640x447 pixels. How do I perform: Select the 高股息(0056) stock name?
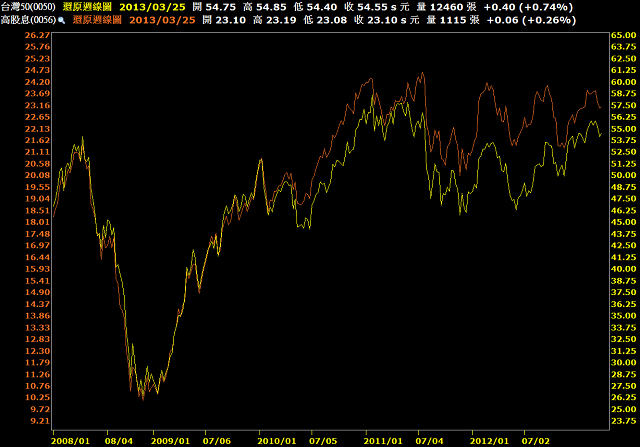point(28,20)
